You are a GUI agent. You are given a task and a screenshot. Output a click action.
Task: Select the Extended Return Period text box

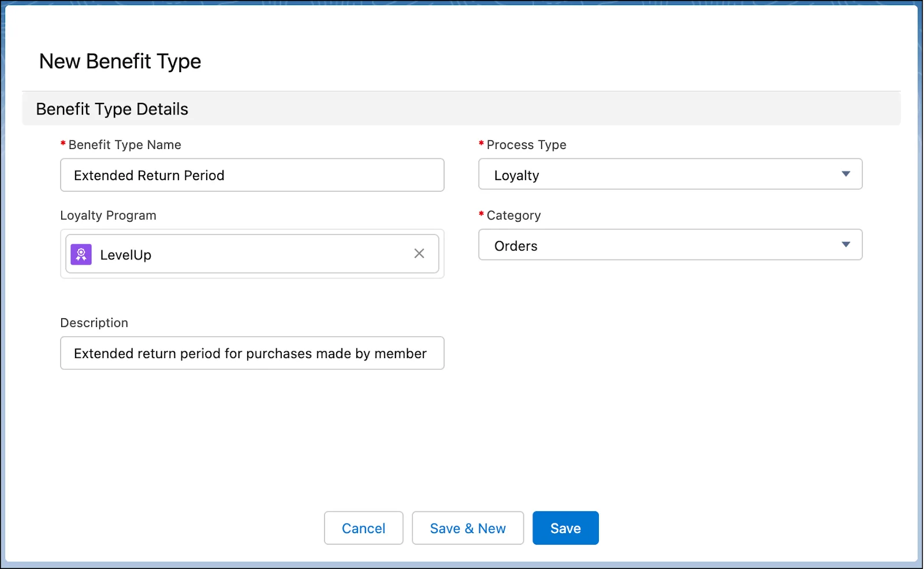pos(252,175)
